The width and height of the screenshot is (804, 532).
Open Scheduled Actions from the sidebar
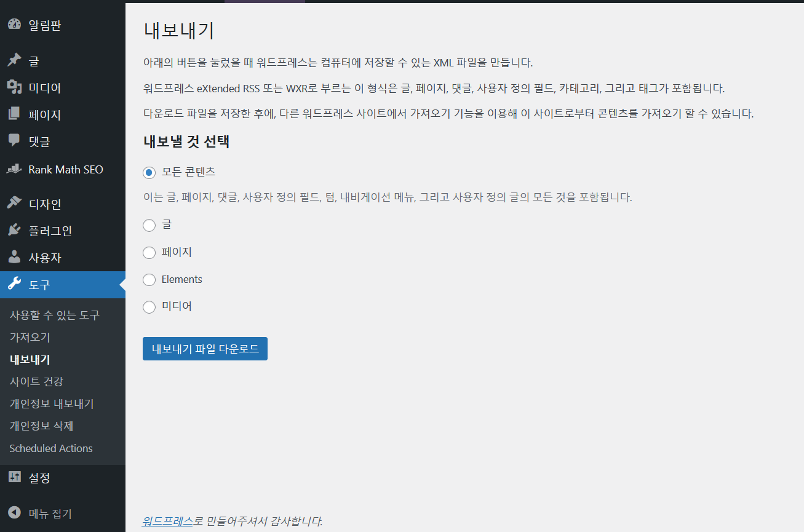(50, 448)
